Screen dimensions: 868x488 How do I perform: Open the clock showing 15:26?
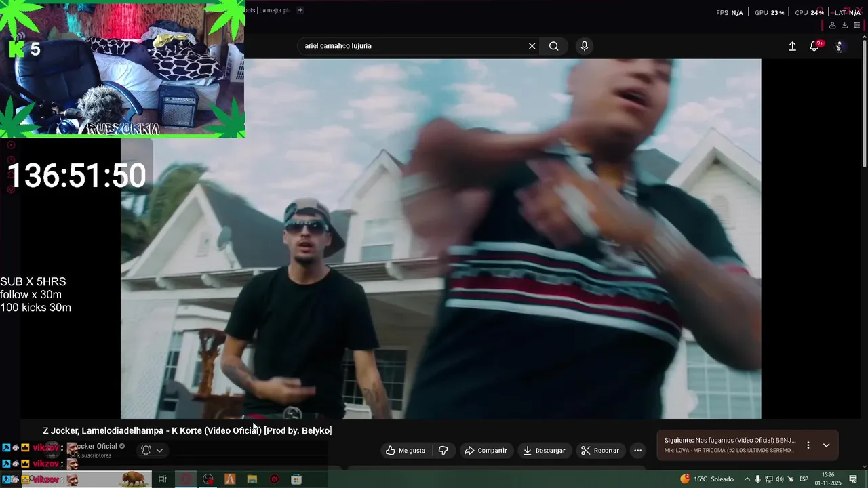[x=828, y=479]
